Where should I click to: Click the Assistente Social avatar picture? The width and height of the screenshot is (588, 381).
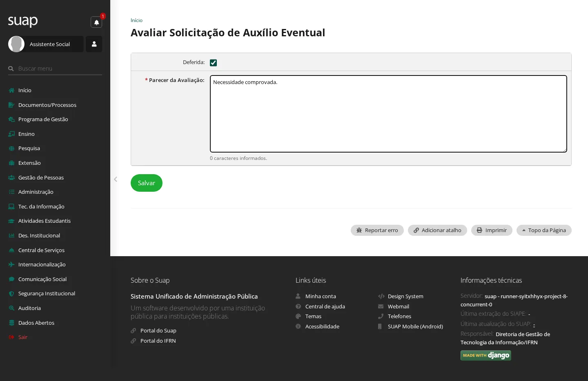point(16,44)
